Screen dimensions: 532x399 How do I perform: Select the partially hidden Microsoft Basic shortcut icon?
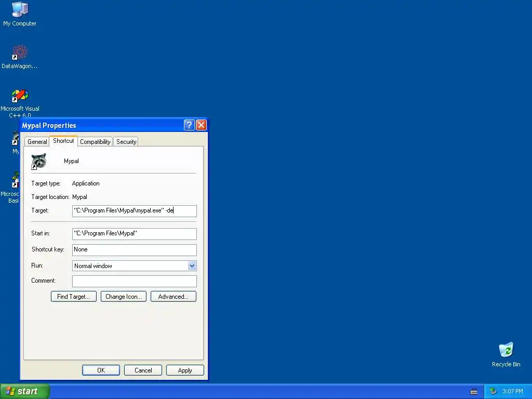point(10,187)
